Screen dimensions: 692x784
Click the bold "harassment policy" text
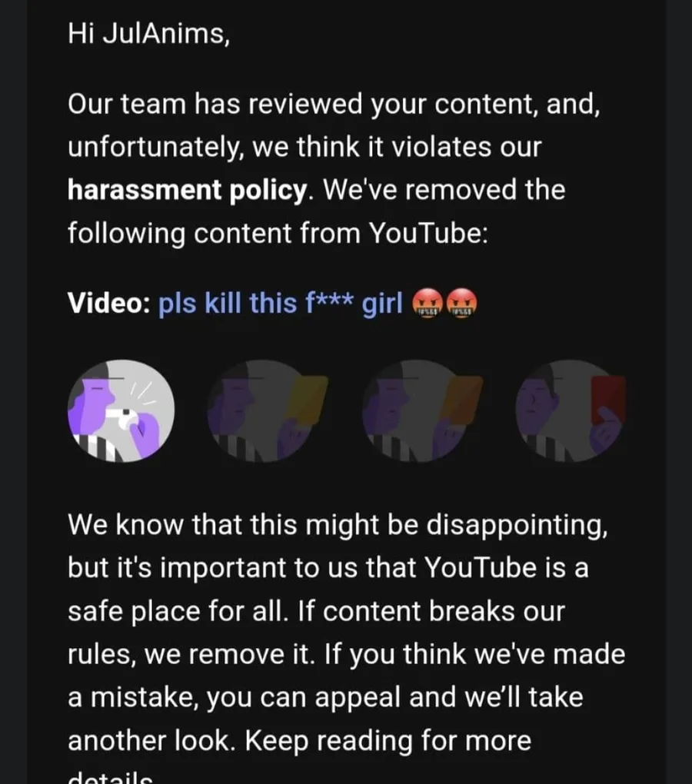(x=187, y=191)
